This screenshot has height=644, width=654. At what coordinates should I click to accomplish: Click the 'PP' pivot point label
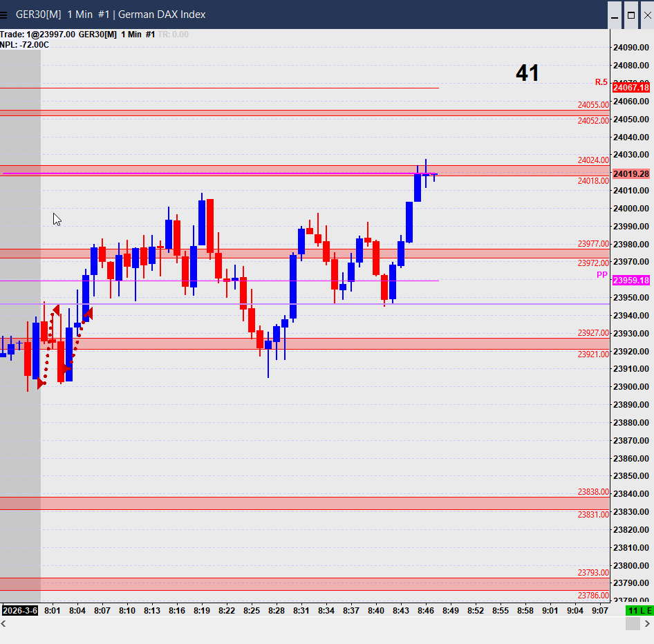(602, 275)
